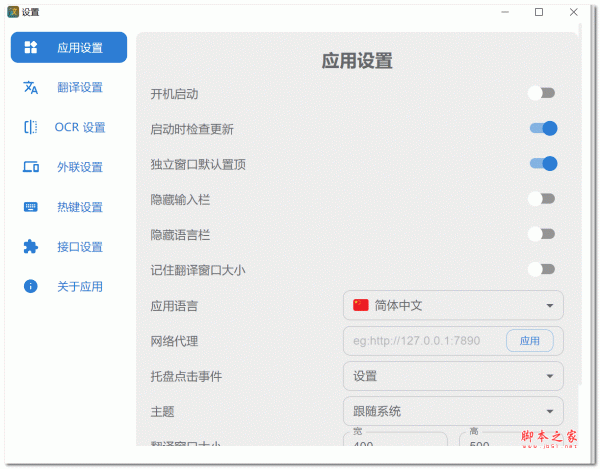Open the 接口设置 tab

(x=69, y=247)
